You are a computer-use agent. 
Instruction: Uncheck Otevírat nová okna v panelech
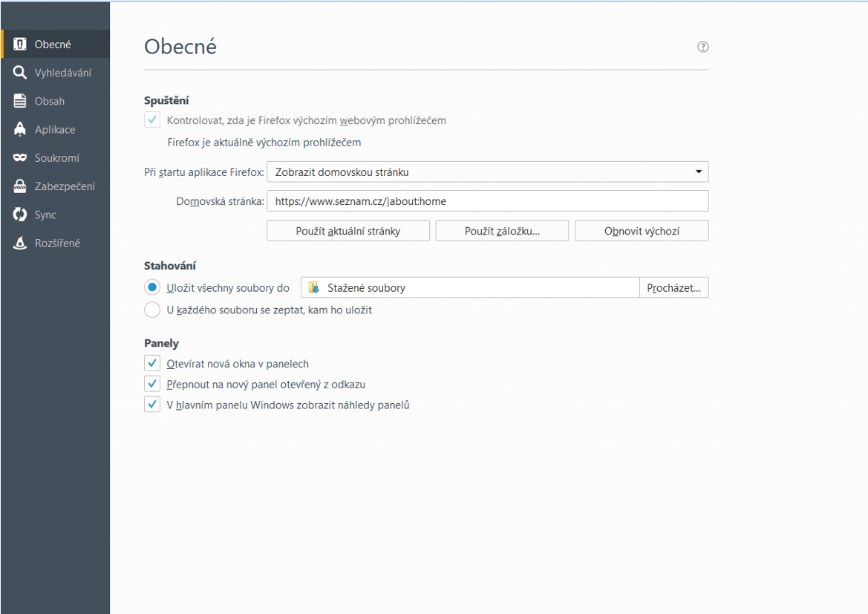(152, 364)
